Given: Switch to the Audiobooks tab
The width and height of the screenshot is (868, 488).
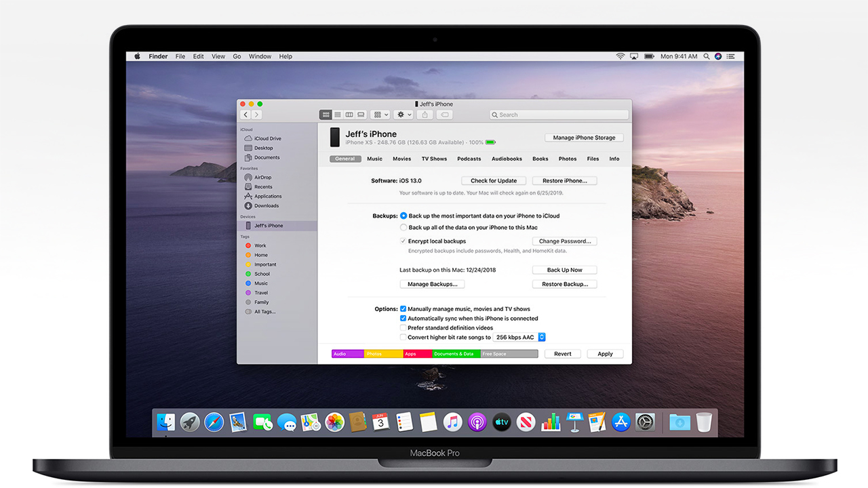Looking at the screenshot, I should [x=507, y=159].
